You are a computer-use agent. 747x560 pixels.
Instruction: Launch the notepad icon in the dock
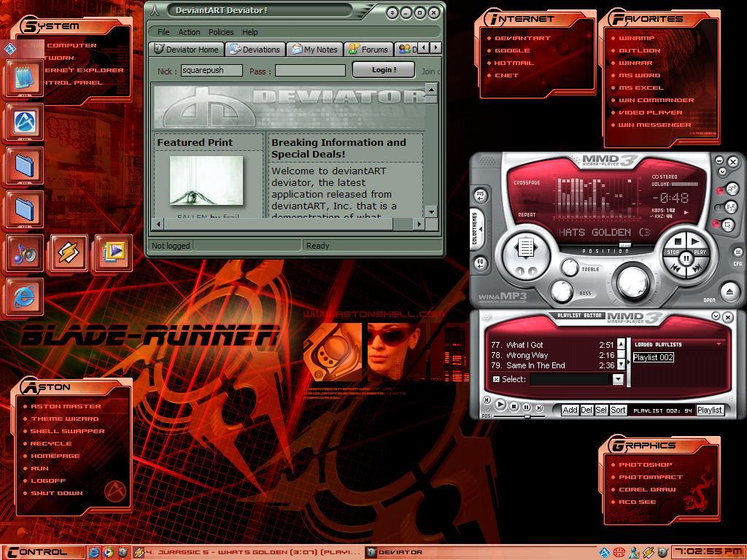pyautogui.click(x=25, y=77)
